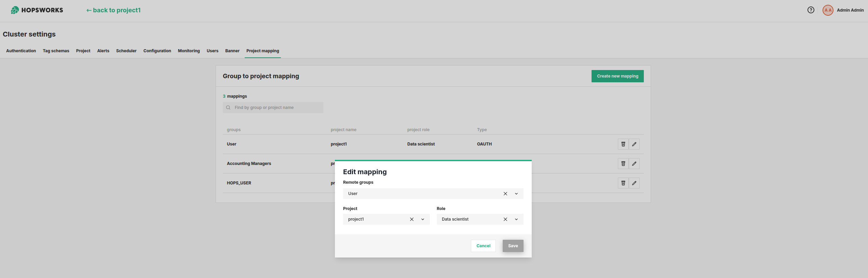The width and height of the screenshot is (868, 278).
Task: Expand the Remote groups dropdown
Action: click(x=516, y=194)
